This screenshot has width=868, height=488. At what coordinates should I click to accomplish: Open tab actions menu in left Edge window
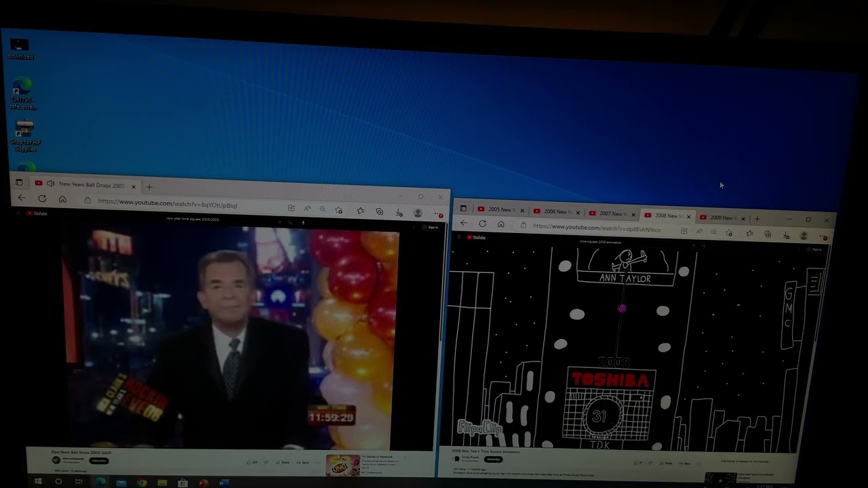point(19,182)
